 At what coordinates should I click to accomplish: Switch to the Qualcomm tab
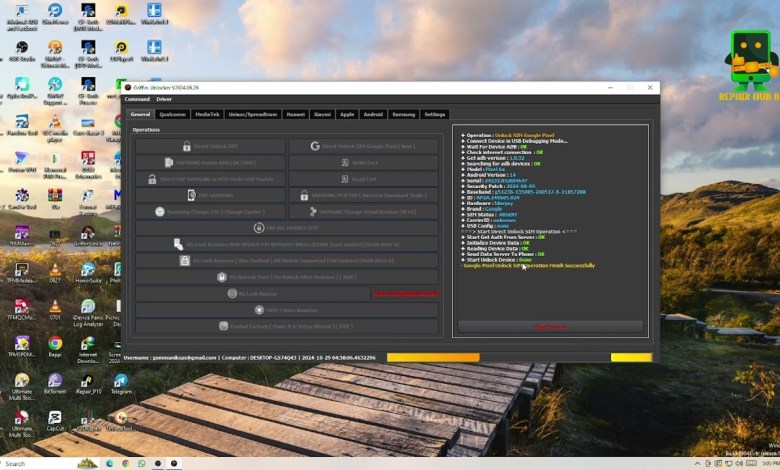pos(173,114)
